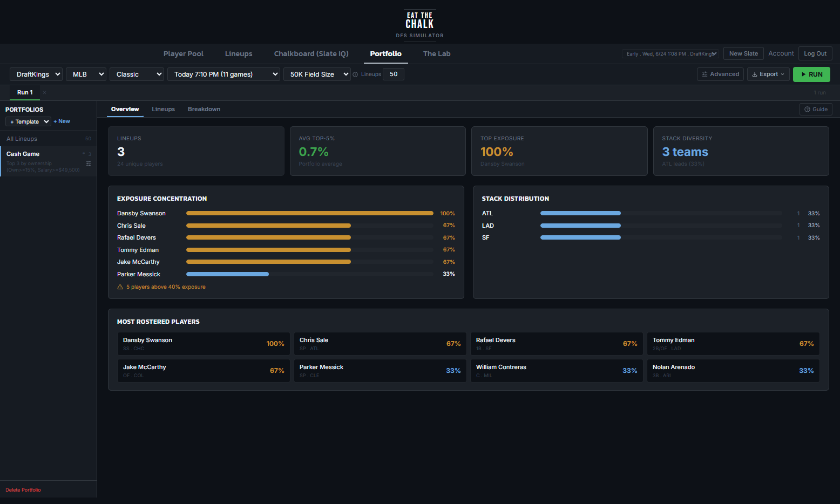This screenshot has height=504, width=840.
Task: Switch to Lineups in top navigation
Action: (x=239, y=54)
